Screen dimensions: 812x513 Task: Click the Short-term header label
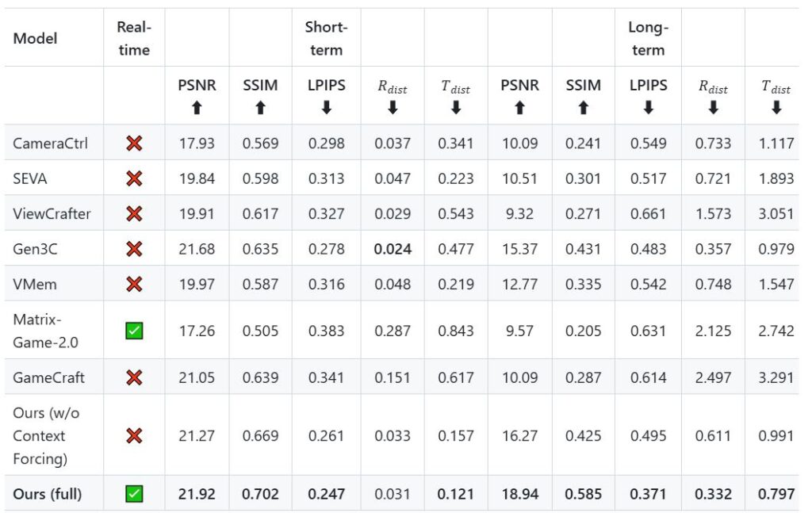(x=326, y=38)
